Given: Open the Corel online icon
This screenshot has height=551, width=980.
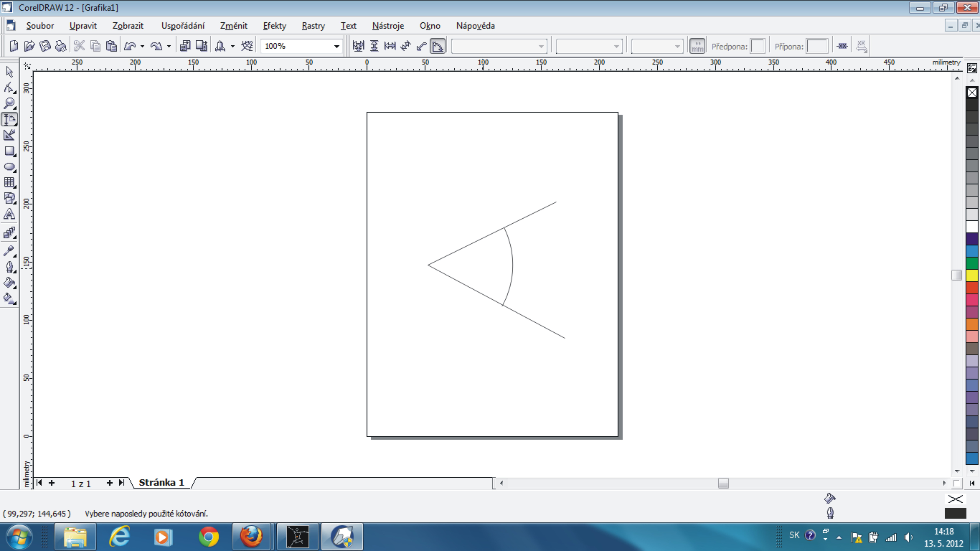Looking at the screenshot, I should (247, 46).
